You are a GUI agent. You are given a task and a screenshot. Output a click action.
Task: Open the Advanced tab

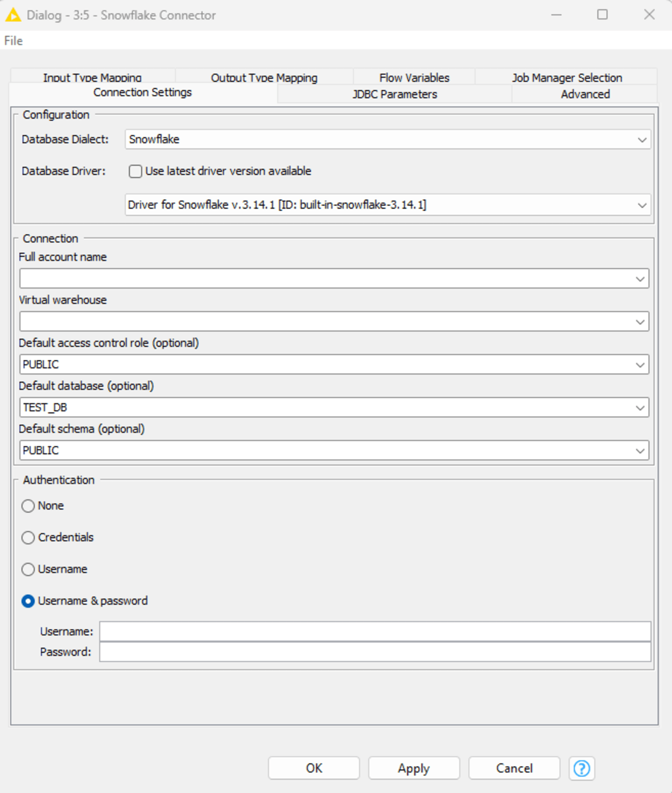coord(585,94)
